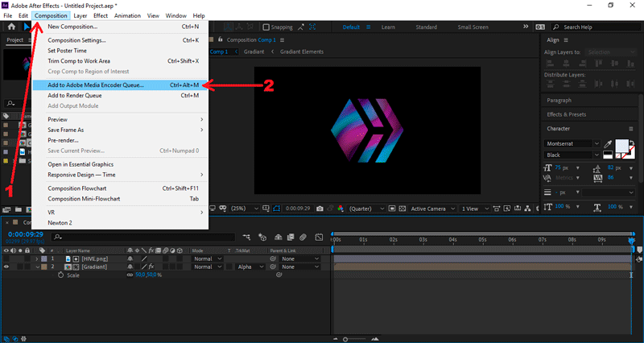Toggle shy switch on HIVE.png layer

click(130, 258)
